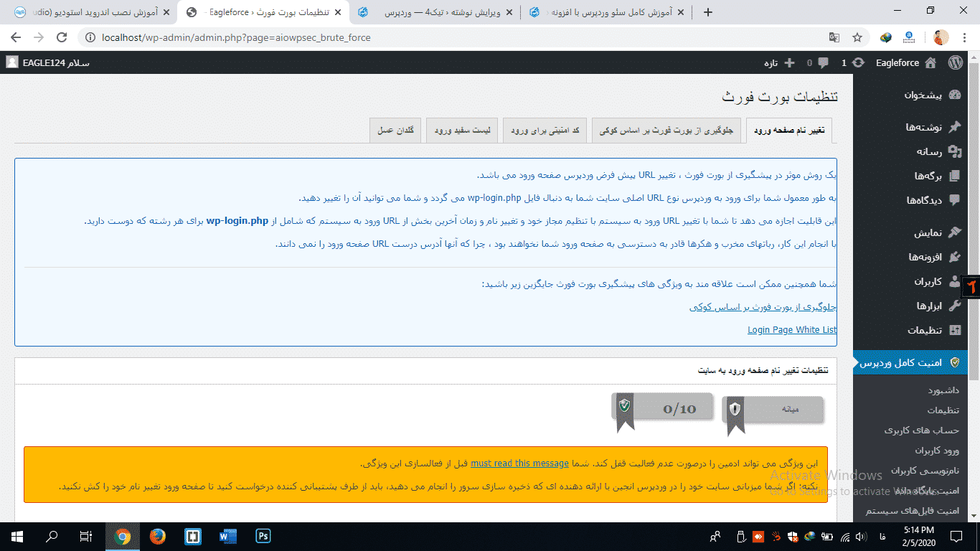Open حساب های کاربری submenu item
The height and width of the screenshot is (551, 980).
(922, 430)
